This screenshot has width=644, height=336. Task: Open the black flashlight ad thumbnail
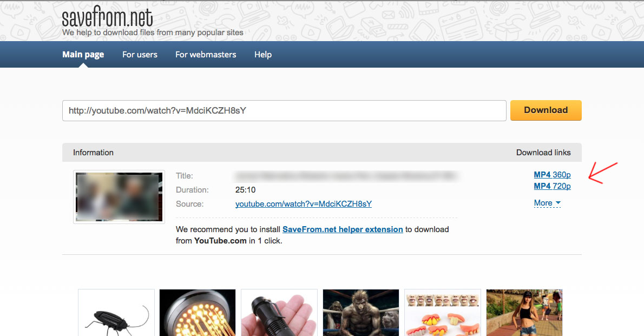click(x=279, y=313)
